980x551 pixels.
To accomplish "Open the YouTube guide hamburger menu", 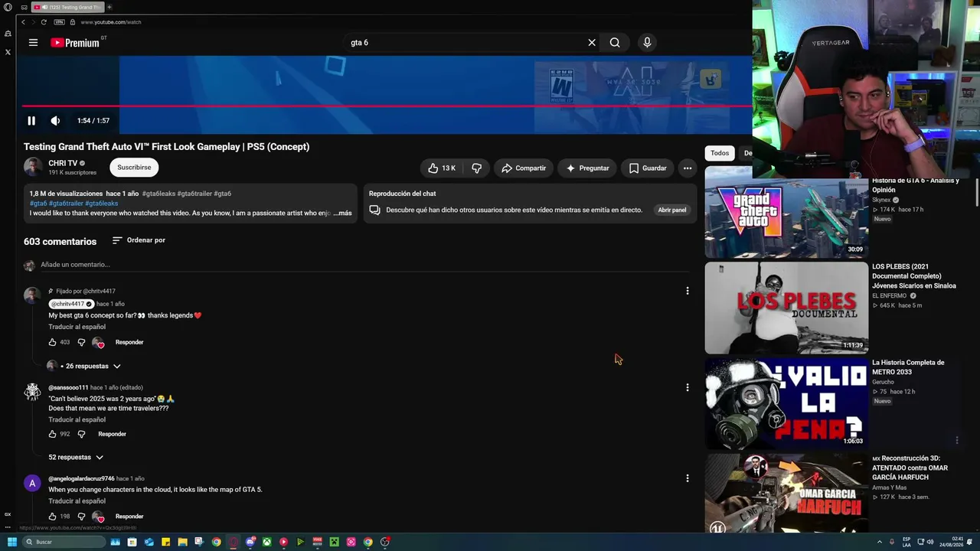I will 33,43.
